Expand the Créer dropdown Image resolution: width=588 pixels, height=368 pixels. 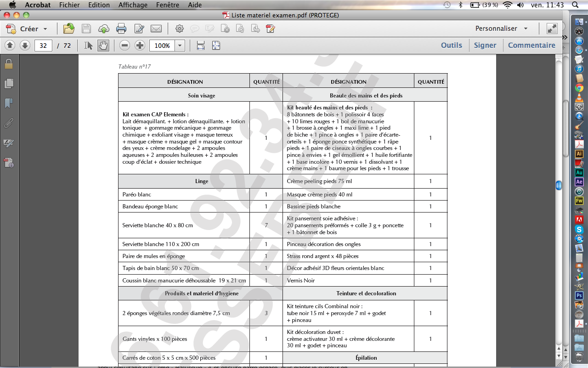coord(45,29)
